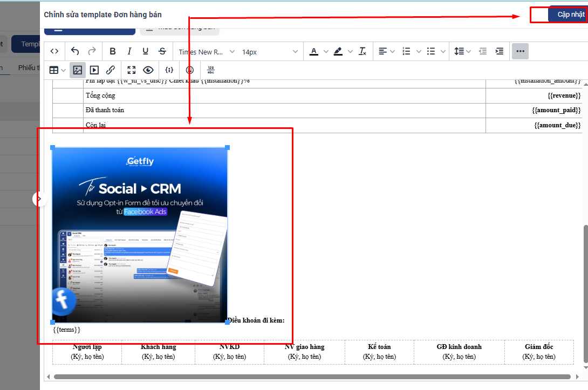Open the Template tab behind the dialog
The image size is (588, 390).
[x=25, y=44]
